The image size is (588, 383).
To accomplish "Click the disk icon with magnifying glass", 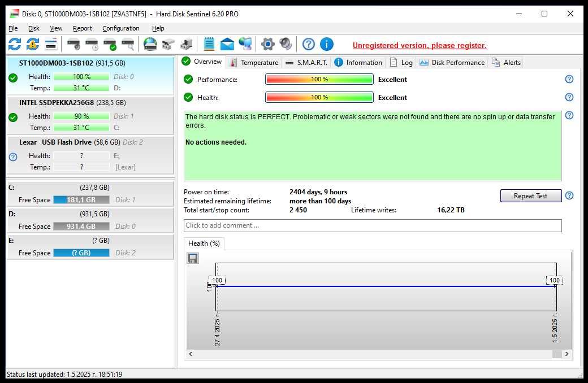I will pos(128,44).
